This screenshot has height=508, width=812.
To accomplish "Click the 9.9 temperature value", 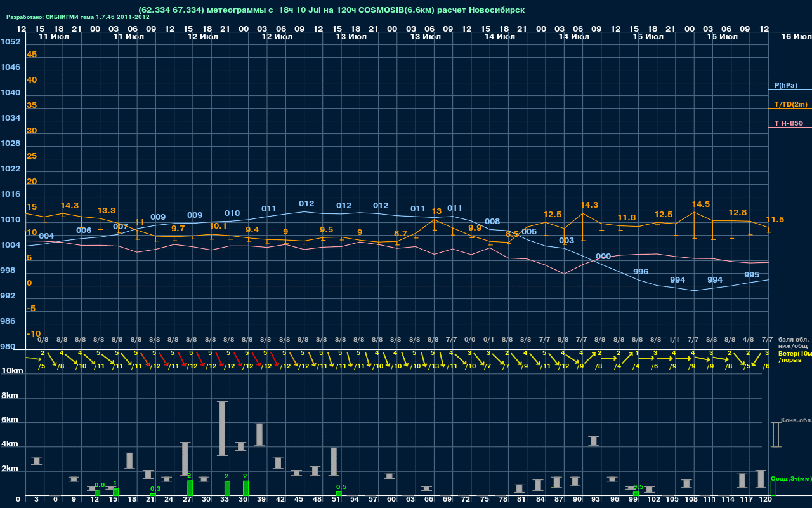I will pyautogui.click(x=475, y=227).
